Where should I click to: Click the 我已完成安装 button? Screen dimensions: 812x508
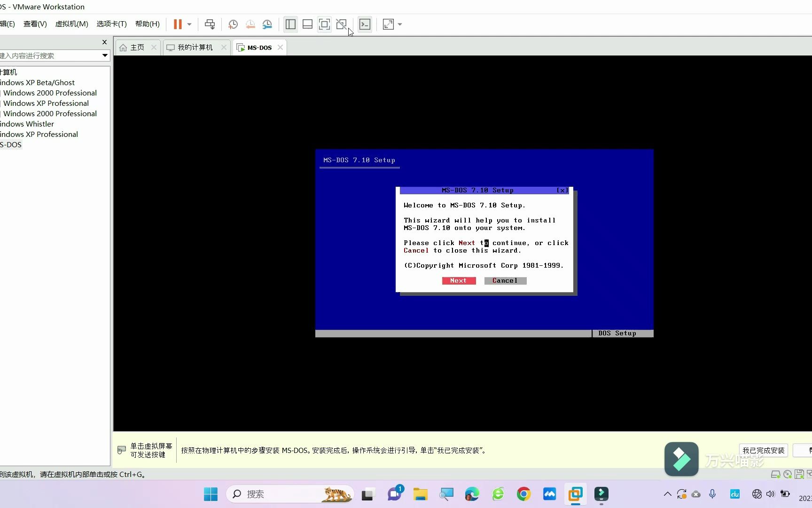click(764, 450)
